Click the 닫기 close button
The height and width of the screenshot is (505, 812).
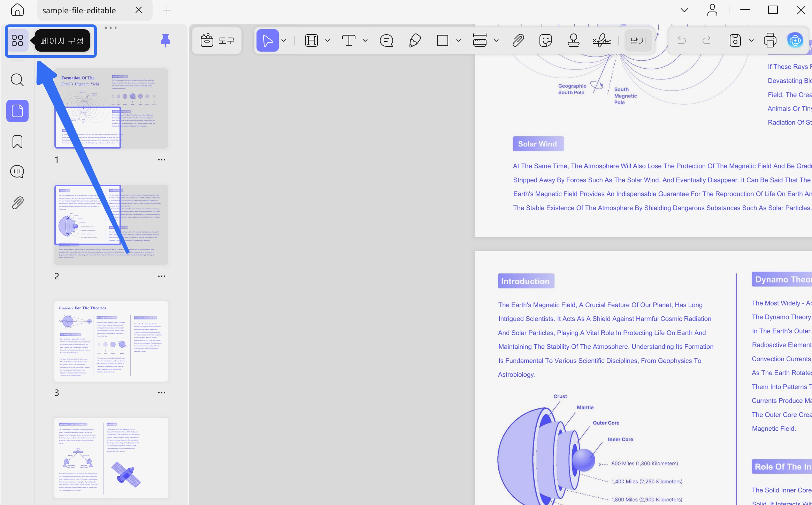pos(638,40)
